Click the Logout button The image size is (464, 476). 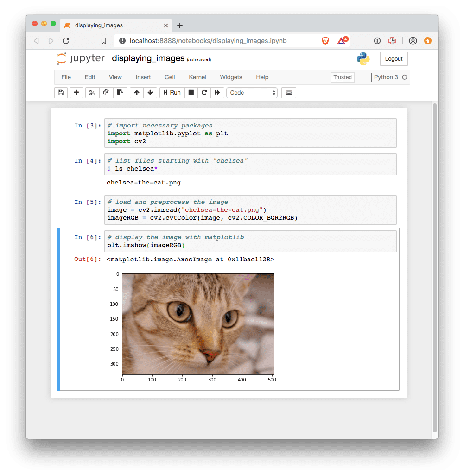click(x=394, y=59)
